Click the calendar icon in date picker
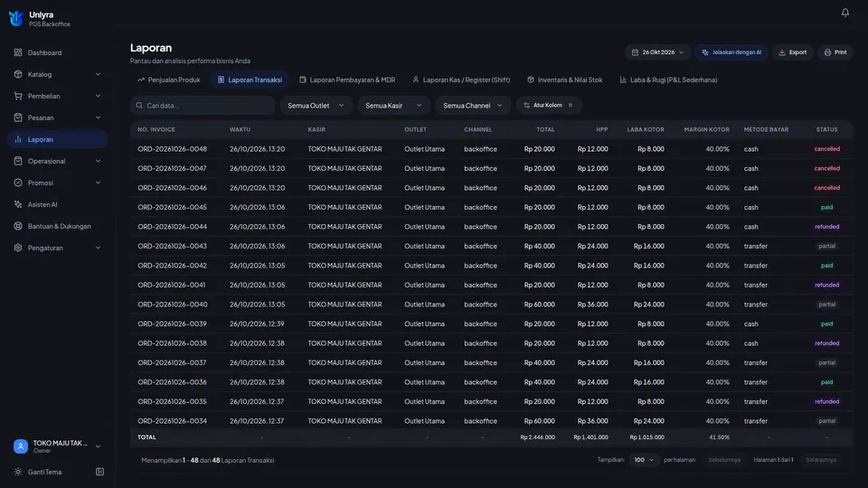The image size is (868, 488). (x=635, y=52)
